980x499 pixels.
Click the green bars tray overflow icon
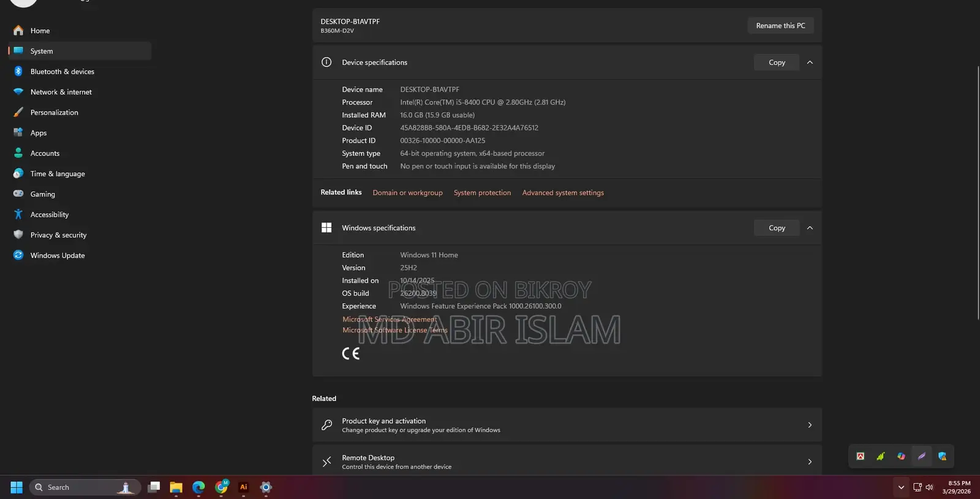point(881,456)
